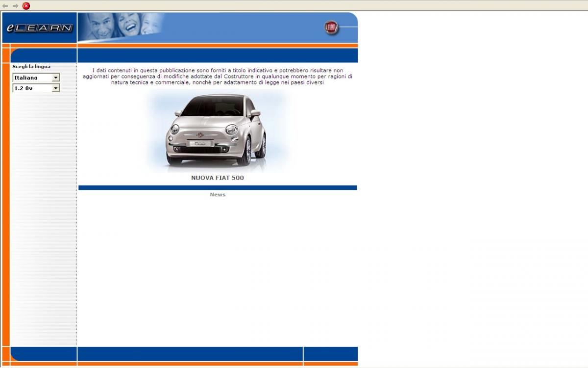Viewport: 588px width, 368px height.
Task: Click the back arrow navigation icon
Action: point(5,6)
